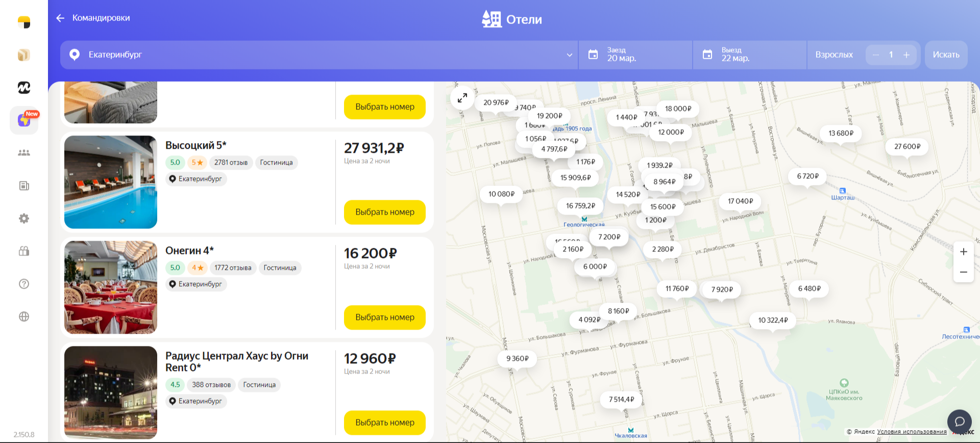Choose room at Радиус Централ Хаус

(385, 423)
